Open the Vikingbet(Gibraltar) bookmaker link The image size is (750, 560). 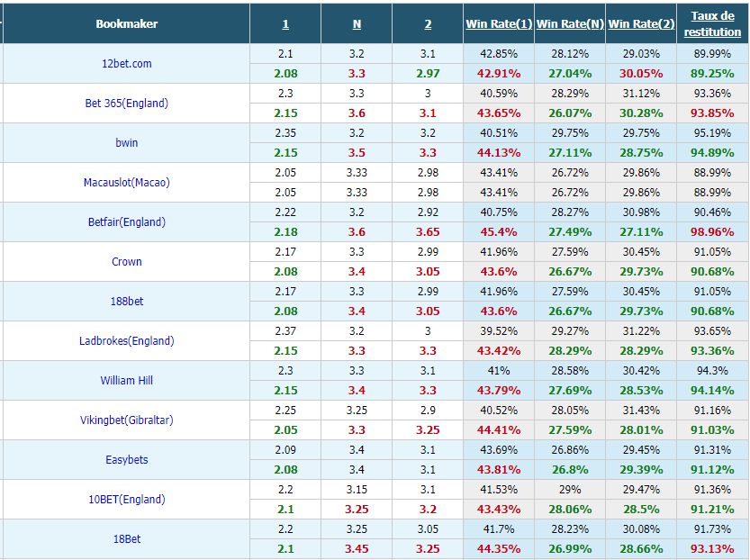tap(127, 420)
